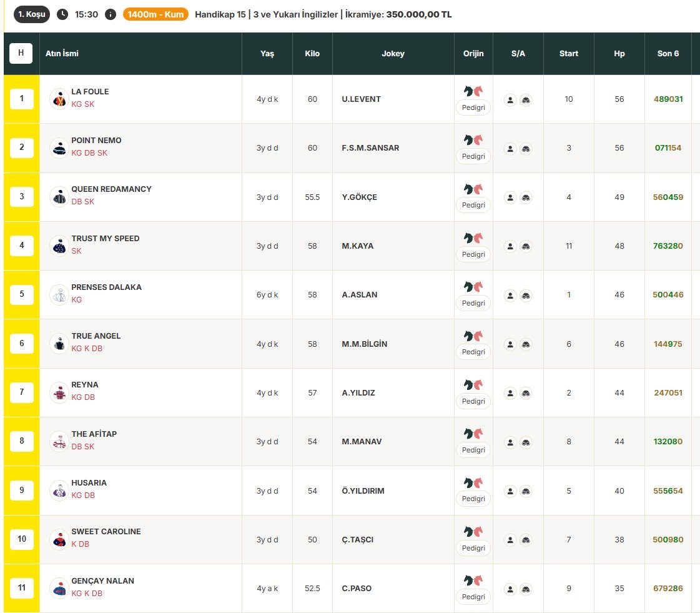The image size is (700, 613).
Task: Open horse name GENÇAY NALAN
Action: (102, 581)
